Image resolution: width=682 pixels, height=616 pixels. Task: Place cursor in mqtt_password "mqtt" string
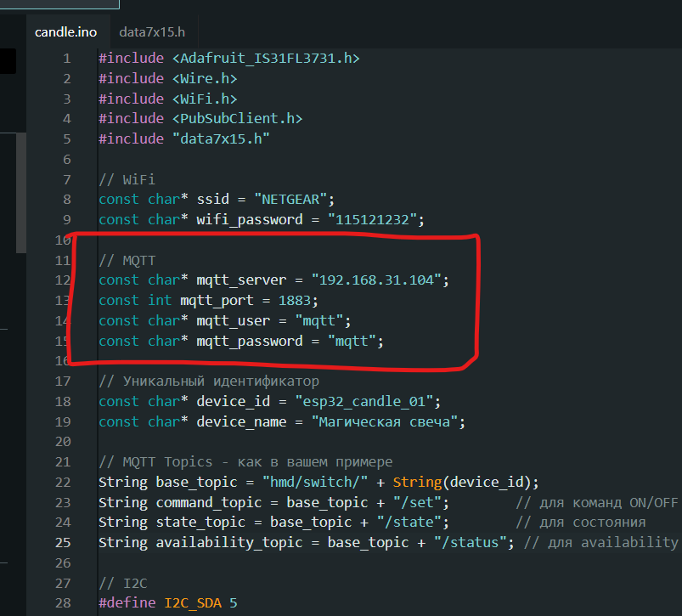(355, 341)
